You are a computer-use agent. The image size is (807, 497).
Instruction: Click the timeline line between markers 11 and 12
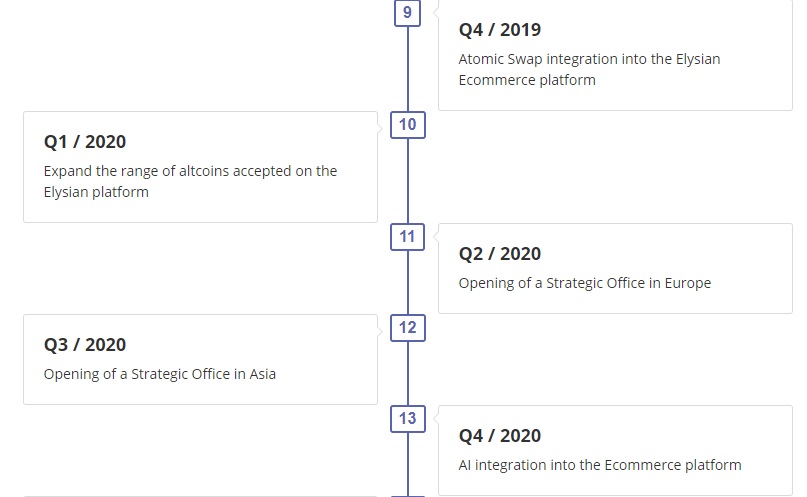(408, 283)
